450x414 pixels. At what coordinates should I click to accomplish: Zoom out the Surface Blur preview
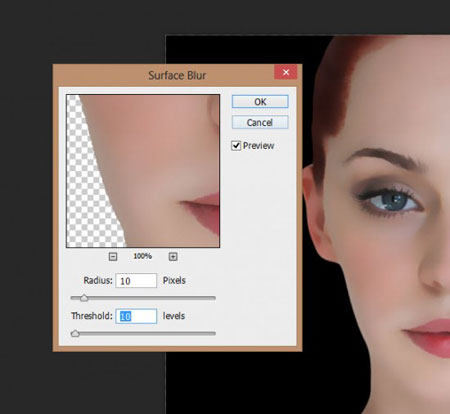(x=113, y=256)
